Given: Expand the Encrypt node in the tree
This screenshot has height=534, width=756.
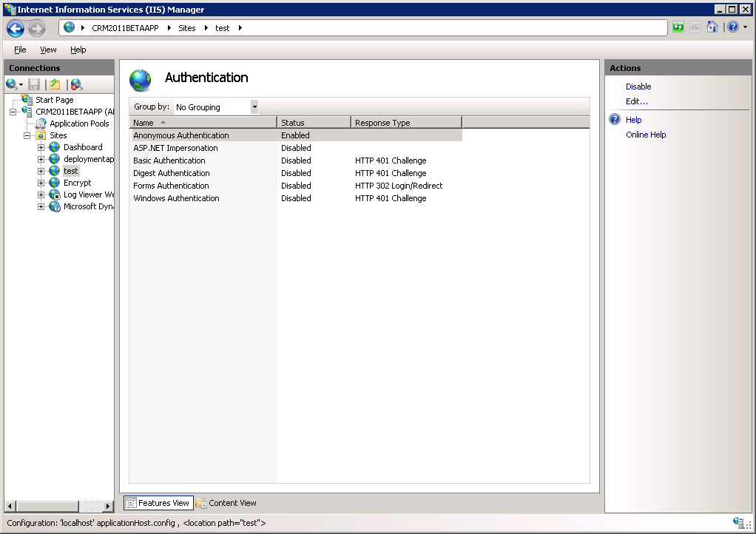Looking at the screenshot, I should coord(41,183).
